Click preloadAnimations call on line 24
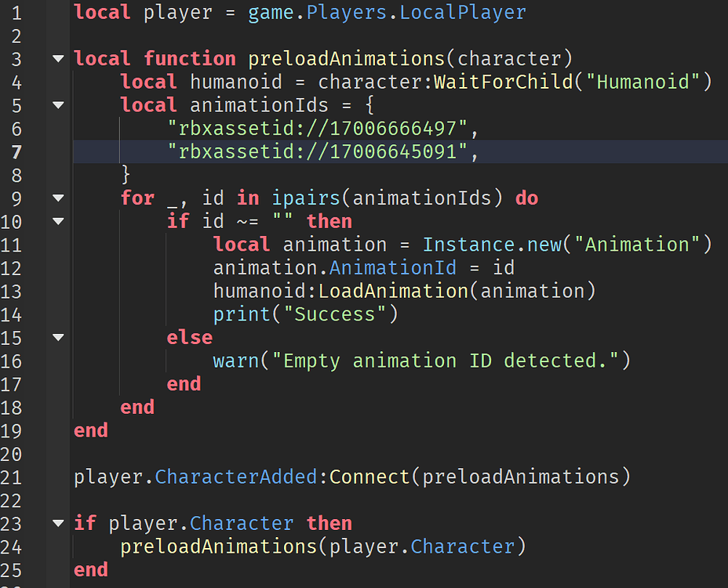Viewport: 728px width, 588px height. tap(217, 546)
